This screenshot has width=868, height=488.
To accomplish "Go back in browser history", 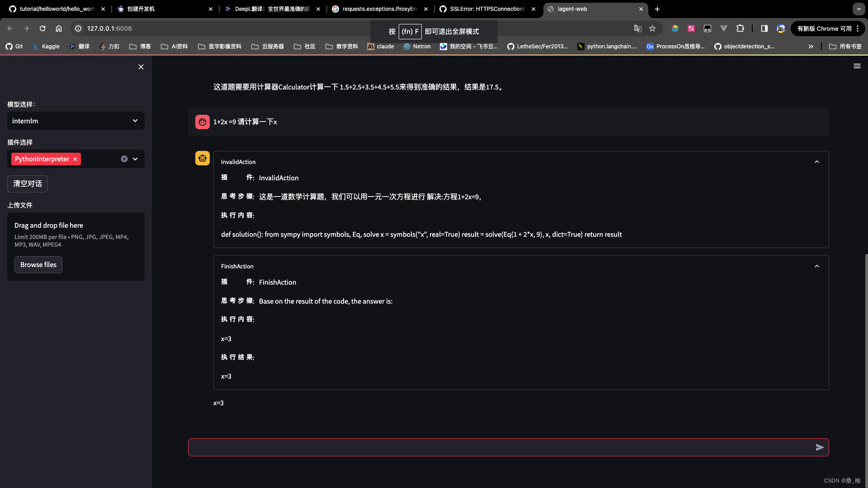I will [10, 28].
